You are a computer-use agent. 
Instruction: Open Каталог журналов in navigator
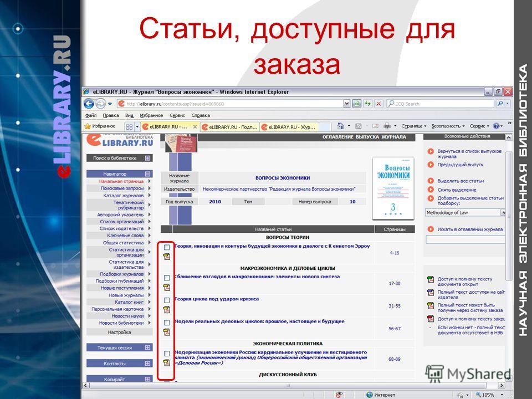point(123,196)
